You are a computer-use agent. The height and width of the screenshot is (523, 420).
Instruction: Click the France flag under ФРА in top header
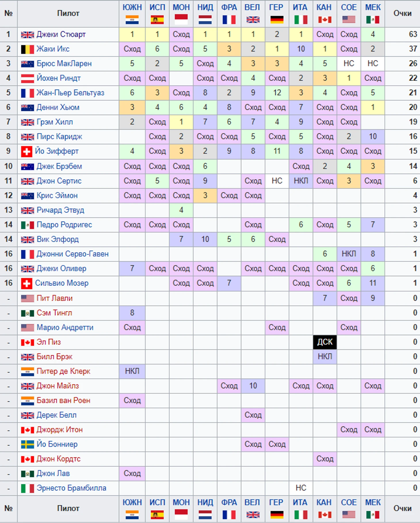click(229, 20)
